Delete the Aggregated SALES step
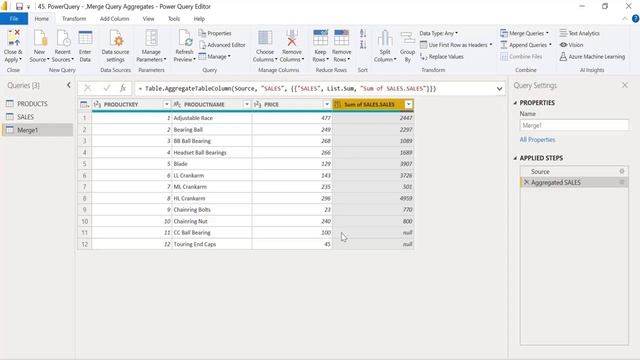 [526, 182]
